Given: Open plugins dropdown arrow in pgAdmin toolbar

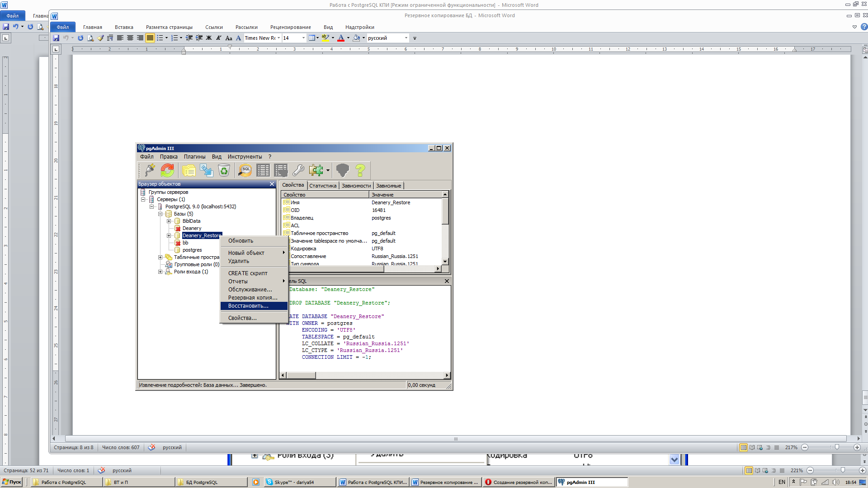Looking at the screenshot, I should (328, 170).
